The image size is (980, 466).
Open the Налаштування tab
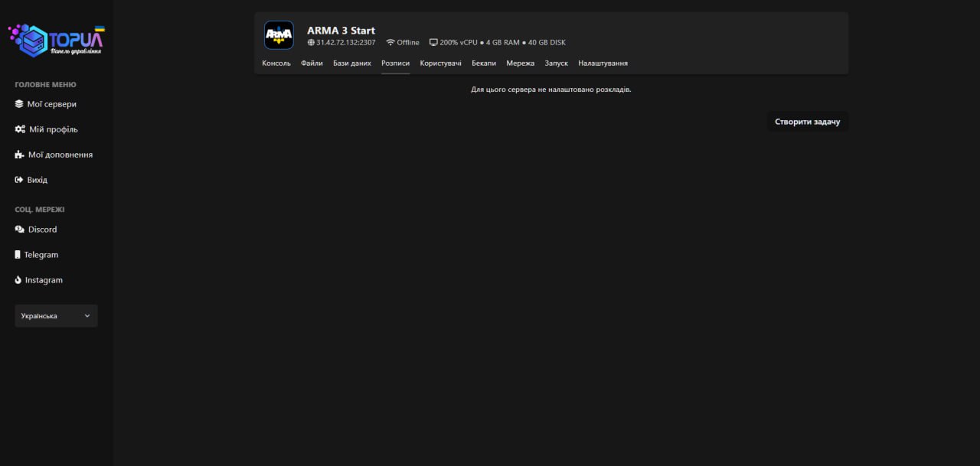pos(603,64)
